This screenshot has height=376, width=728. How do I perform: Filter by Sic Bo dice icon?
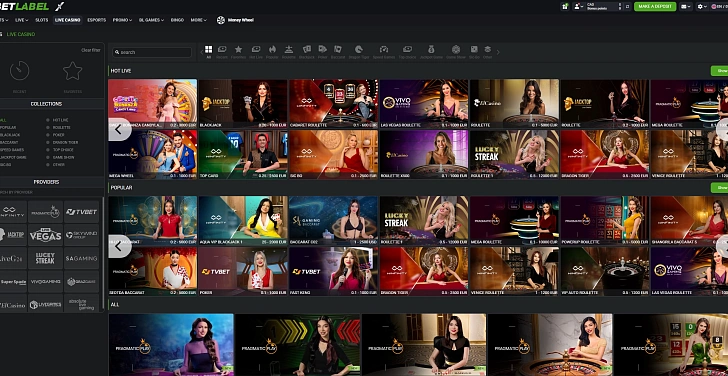(x=474, y=49)
